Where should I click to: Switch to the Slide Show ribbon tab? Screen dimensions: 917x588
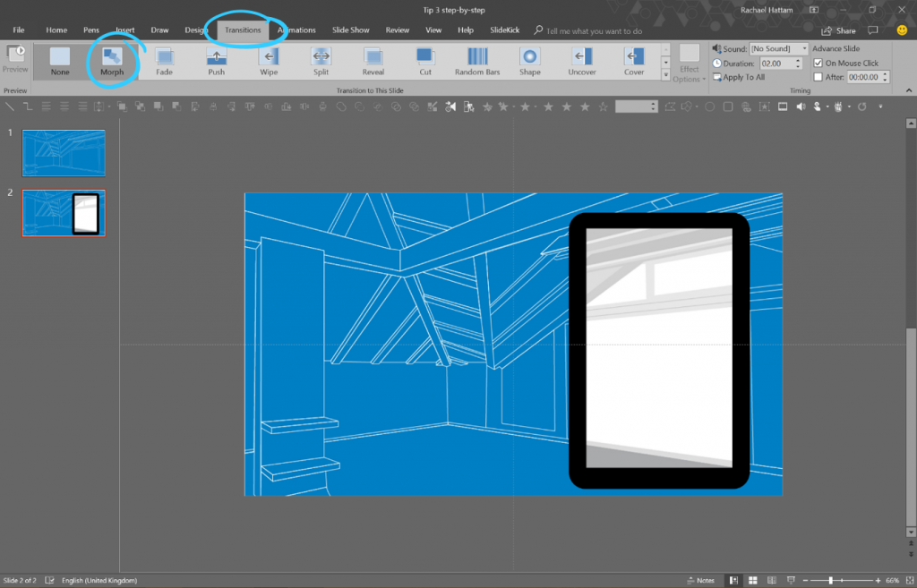(350, 30)
